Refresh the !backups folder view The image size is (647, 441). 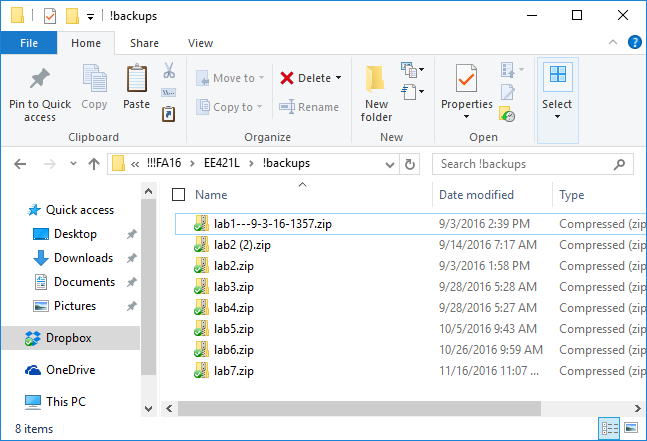(x=410, y=164)
